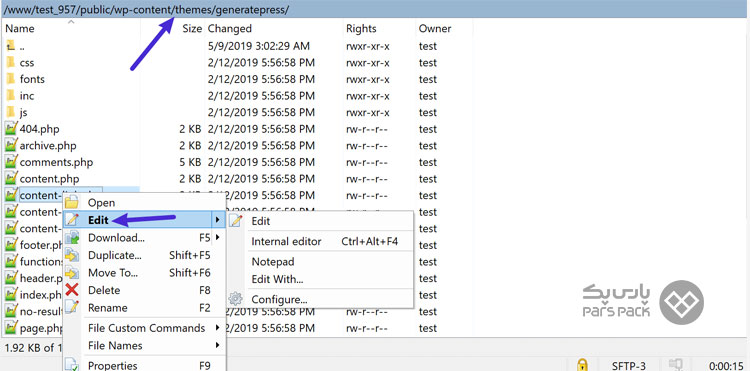Image resolution: width=750 pixels, height=371 pixels.
Task: Select the fonts folder icon
Action: 11,79
